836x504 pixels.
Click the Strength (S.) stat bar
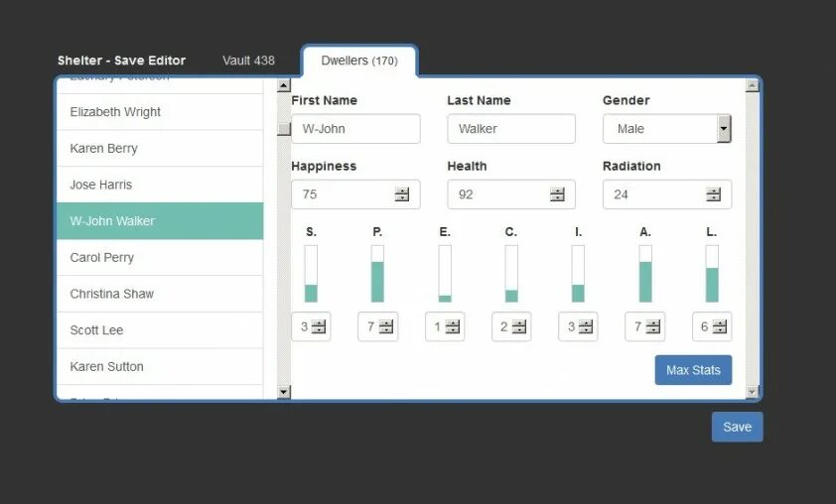(x=311, y=273)
